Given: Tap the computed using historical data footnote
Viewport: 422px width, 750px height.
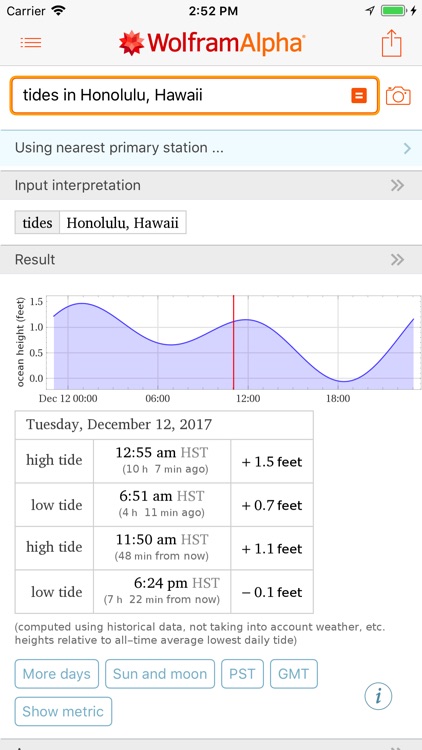Looking at the screenshot, I should (200, 634).
